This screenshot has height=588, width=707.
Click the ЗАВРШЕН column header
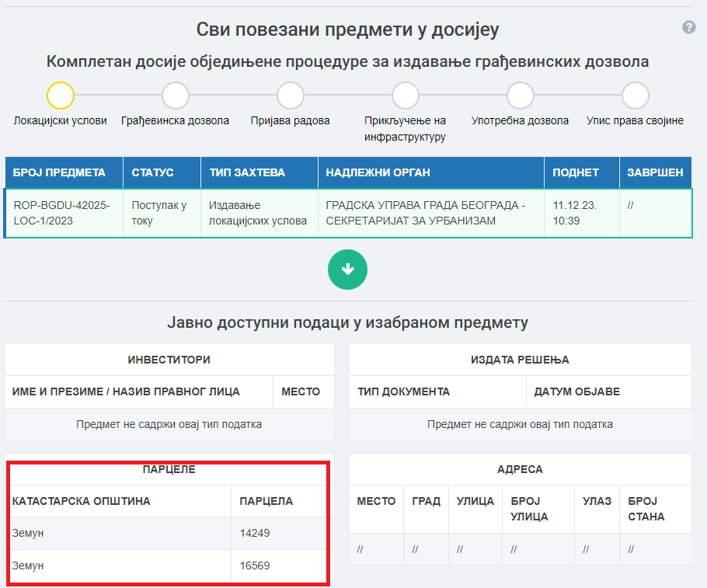coord(651,172)
